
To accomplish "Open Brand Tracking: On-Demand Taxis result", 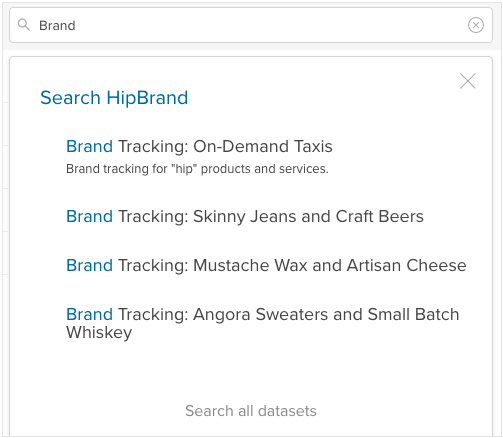I will [199, 146].
